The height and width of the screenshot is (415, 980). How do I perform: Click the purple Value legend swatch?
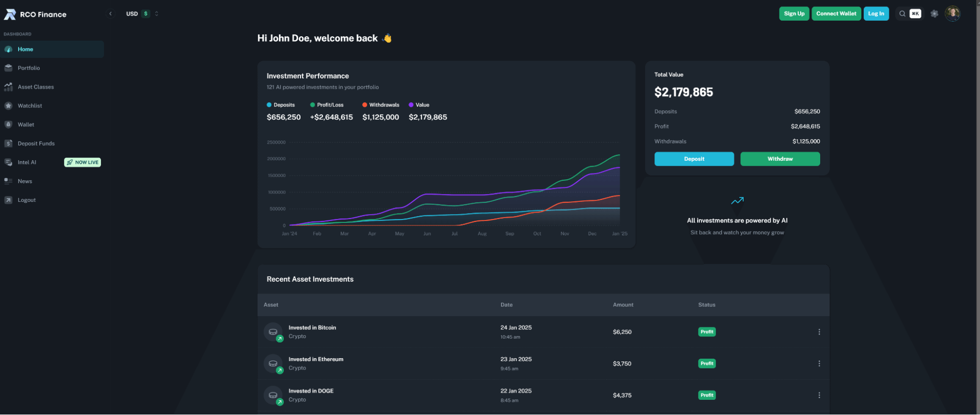click(x=411, y=105)
